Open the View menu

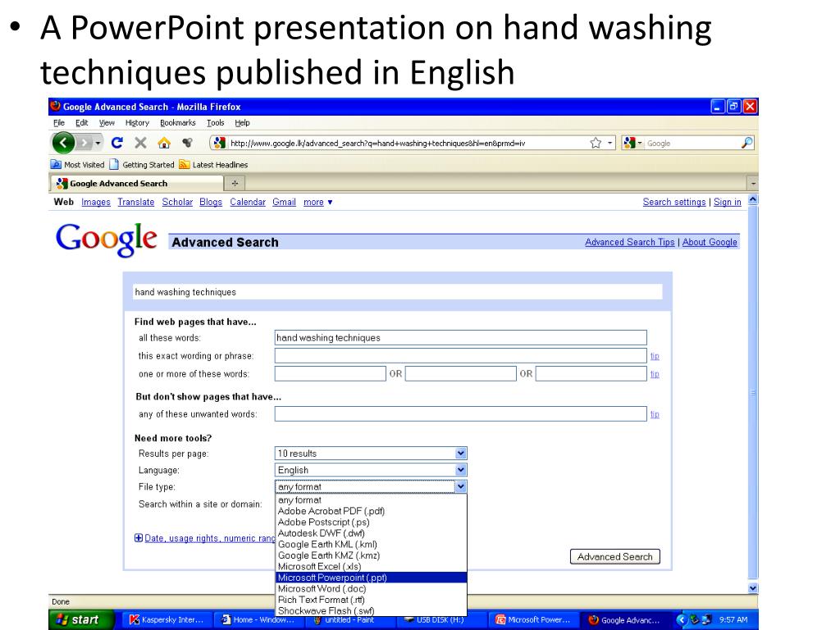pos(107,123)
